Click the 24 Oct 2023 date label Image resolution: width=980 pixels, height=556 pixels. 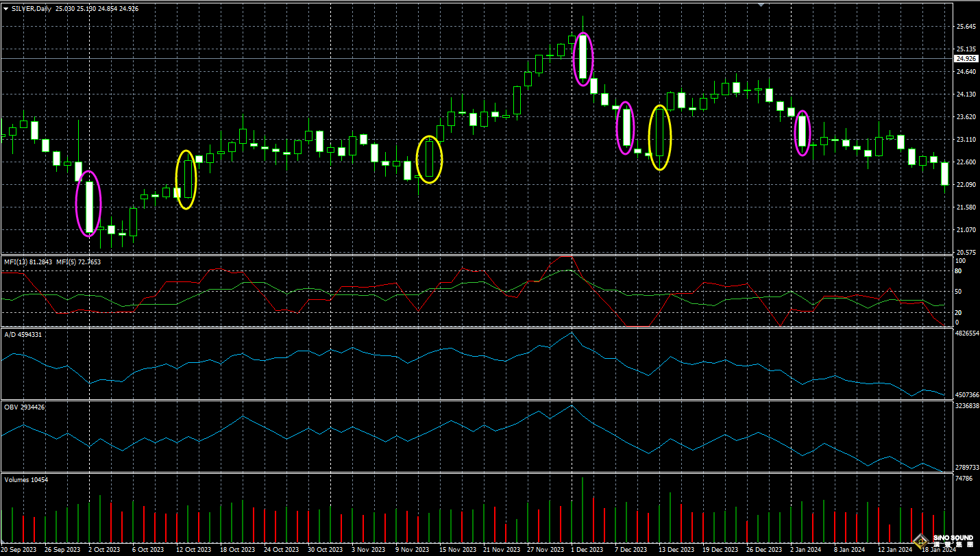[x=281, y=550]
